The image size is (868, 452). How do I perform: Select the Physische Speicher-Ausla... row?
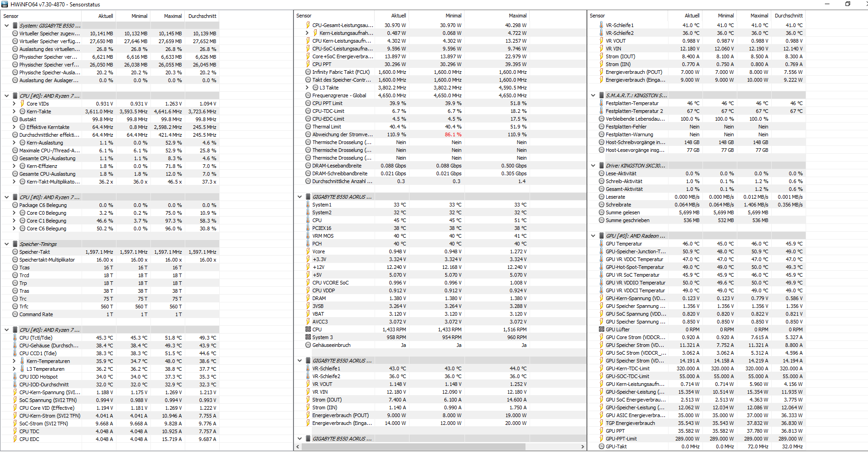(x=110, y=73)
